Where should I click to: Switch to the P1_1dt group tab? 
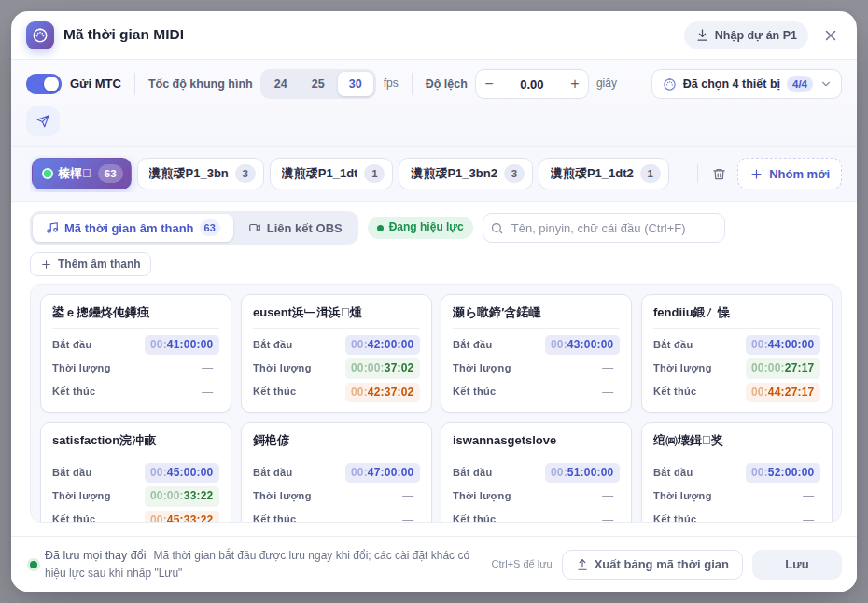pos(331,174)
